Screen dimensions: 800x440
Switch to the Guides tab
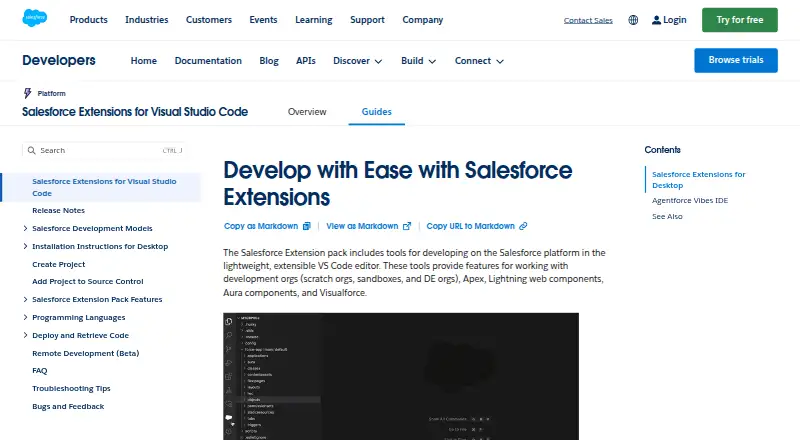click(x=377, y=112)
